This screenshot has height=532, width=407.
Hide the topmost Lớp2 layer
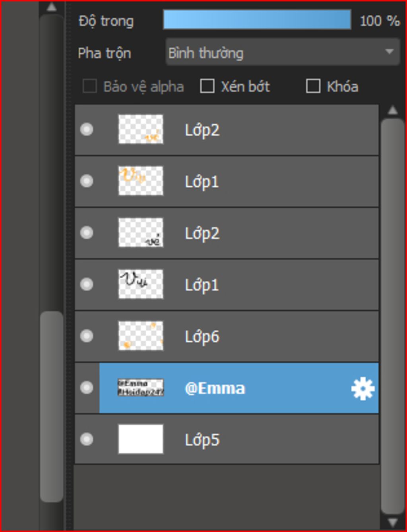87,130
